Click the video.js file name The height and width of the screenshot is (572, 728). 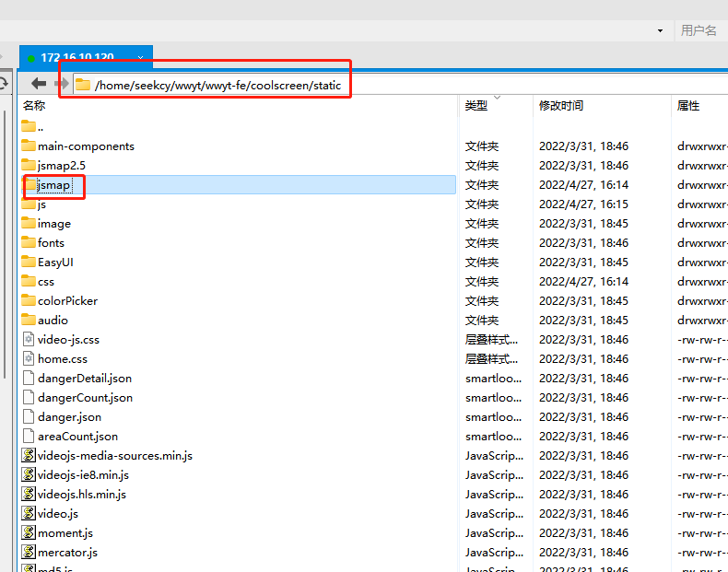click(58, 514)
